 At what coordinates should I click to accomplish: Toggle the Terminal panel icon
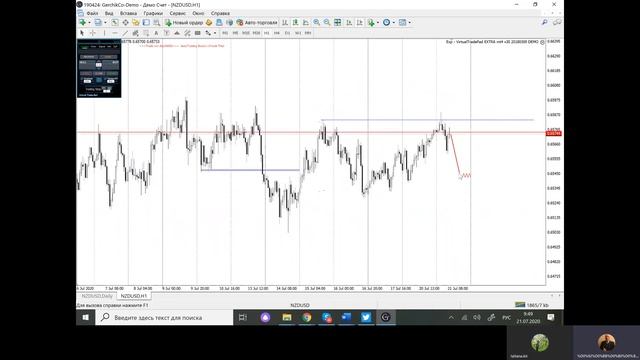pos(146,22)
